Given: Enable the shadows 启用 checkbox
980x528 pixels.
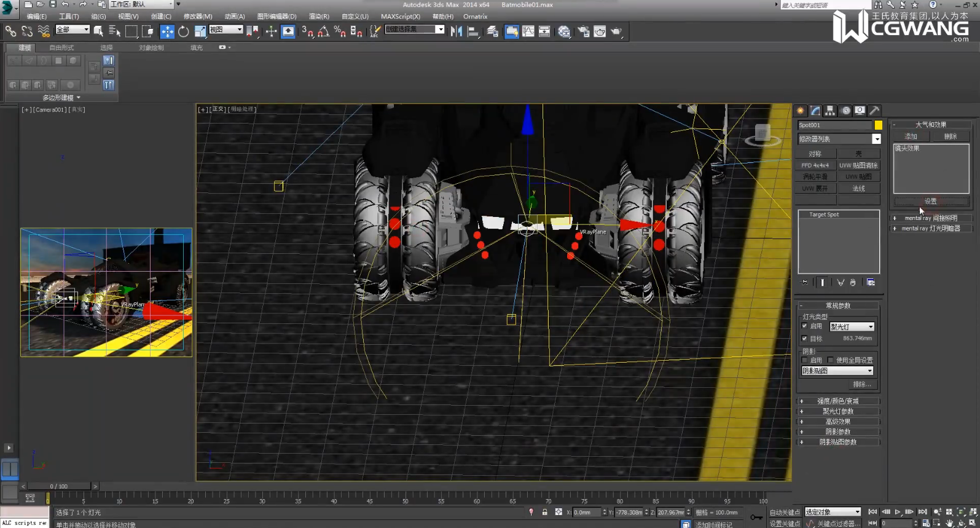Looking at the screenshot, I should click(x=804, y=360).
